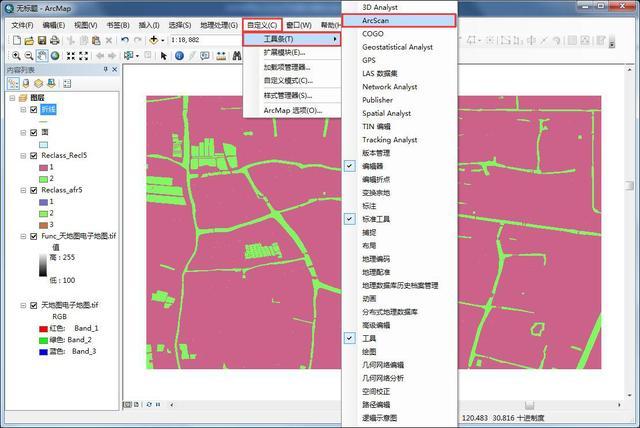Select the Zoom Out tool
The image size is (640, 428).
(29, 56)
